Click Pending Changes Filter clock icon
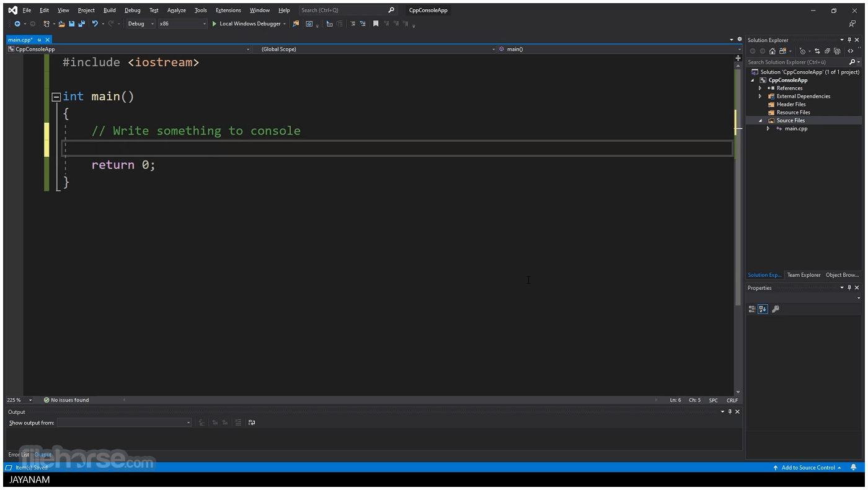Image resolution: width=868 pixels, height=490 pixels. [802, 51]
